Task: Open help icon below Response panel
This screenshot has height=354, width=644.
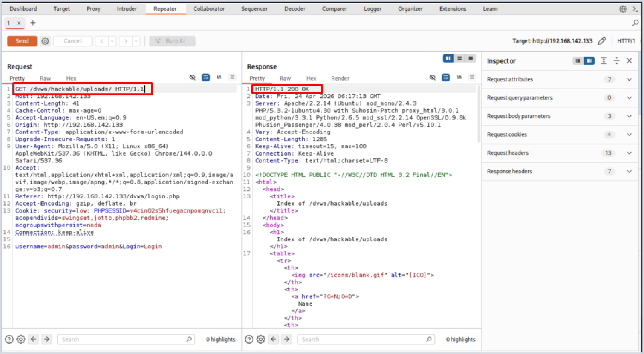Action: point(249,339)
